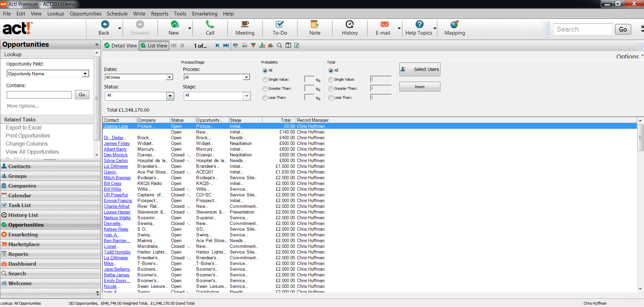Click the red funnel pipeline icon
Image resolution: width=644 pixels, height=307 pixels.
253,45
